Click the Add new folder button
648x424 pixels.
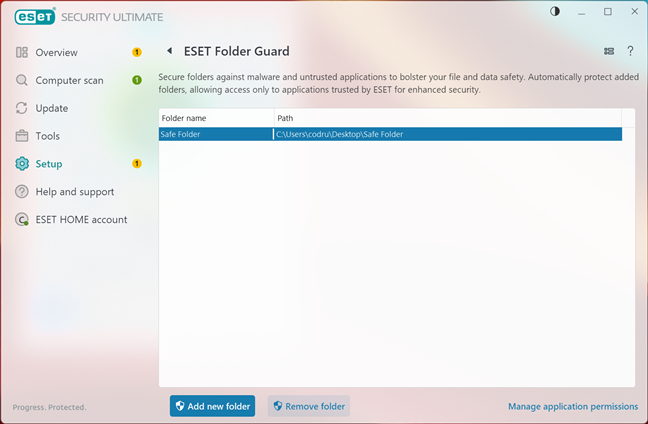(212, 406)
